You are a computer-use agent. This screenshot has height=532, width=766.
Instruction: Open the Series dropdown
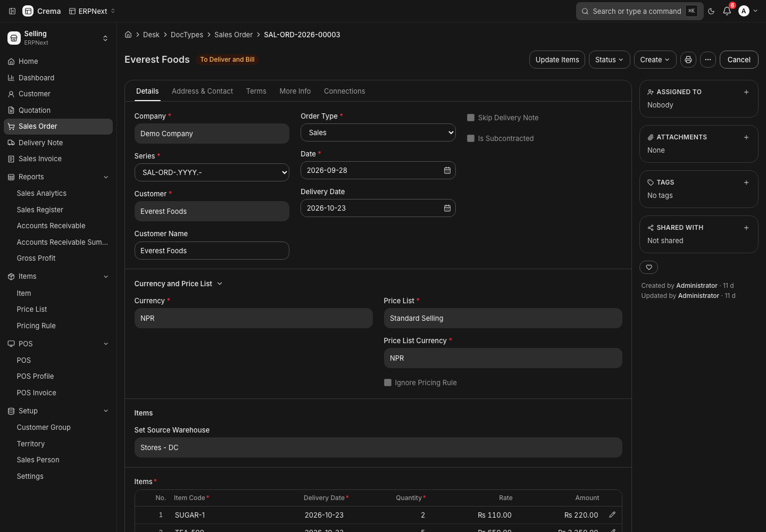[212, 172]
